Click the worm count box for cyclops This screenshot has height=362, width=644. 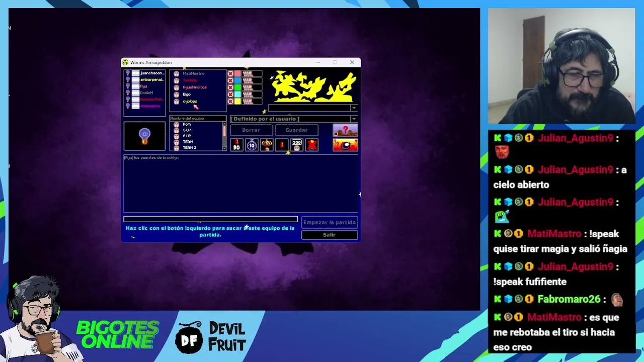pos(253,102)
